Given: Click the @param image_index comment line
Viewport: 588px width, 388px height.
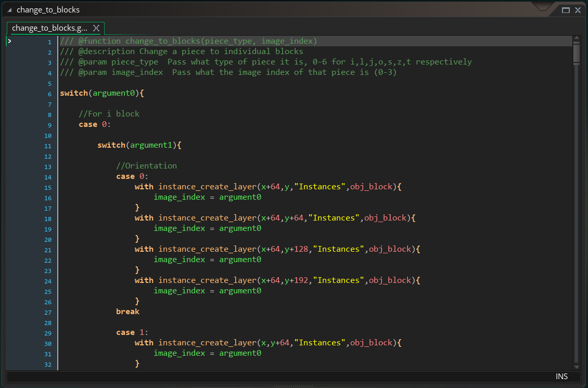Looking at the screenshot, I should point(228,72).
